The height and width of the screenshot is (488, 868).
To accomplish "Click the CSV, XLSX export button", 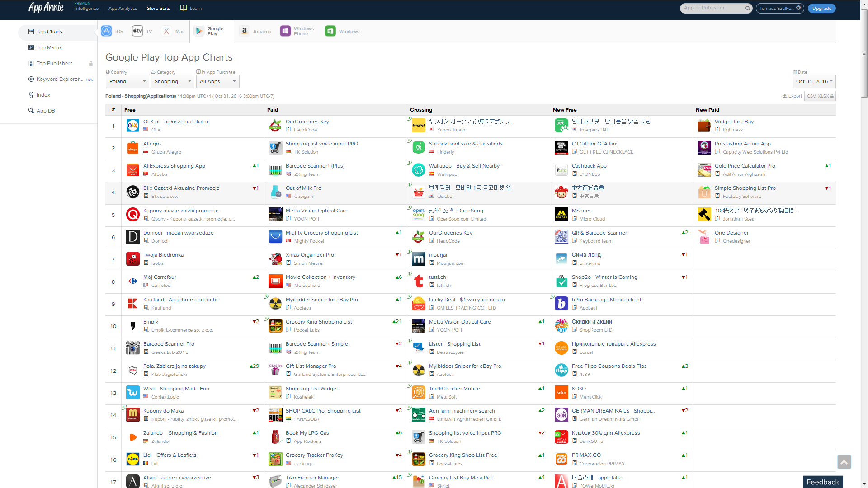I will 820,96.
